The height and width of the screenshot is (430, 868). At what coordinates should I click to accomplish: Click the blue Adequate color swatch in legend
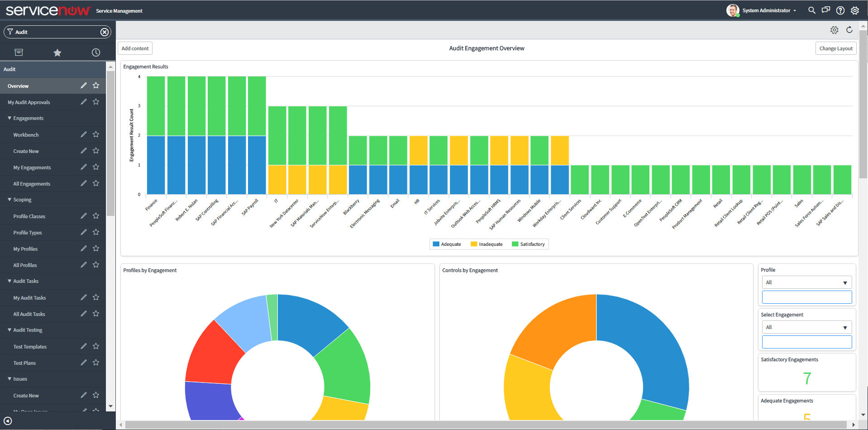tap(436, 244)
